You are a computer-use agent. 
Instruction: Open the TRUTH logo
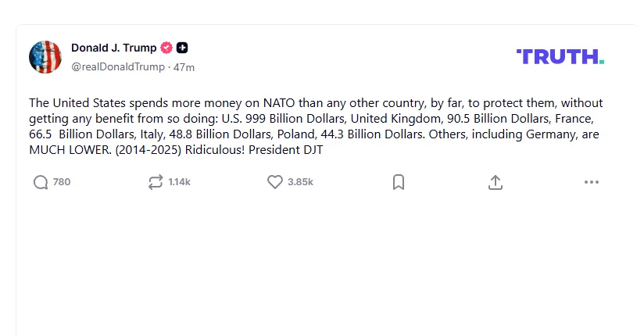[x=560, y=57]
